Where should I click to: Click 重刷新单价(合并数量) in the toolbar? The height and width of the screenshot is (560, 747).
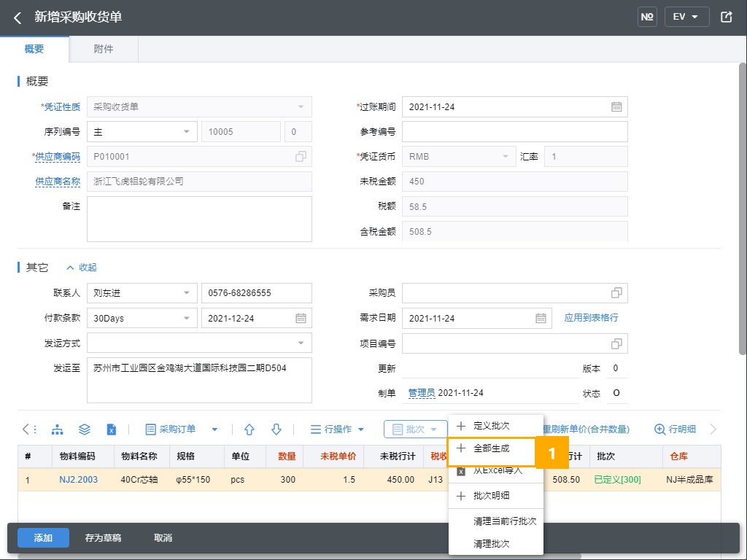point(587,429)
